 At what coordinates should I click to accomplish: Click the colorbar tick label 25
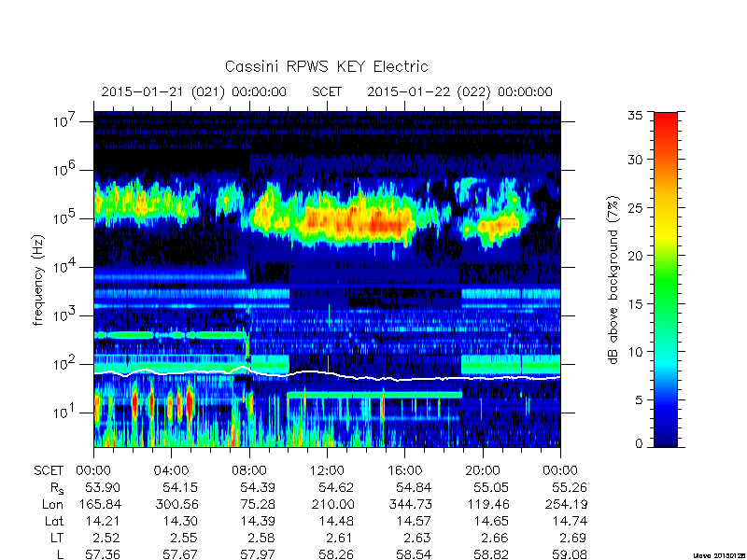click(635, 207)
